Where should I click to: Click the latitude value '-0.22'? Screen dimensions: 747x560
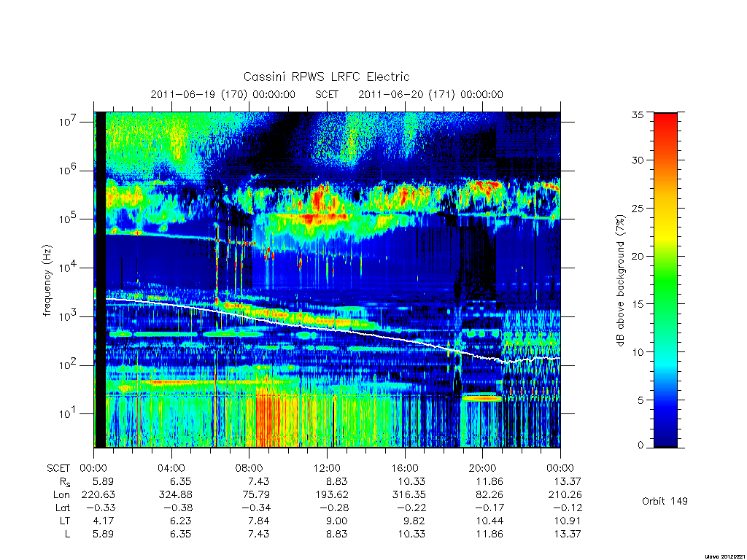tap(411, 507)
